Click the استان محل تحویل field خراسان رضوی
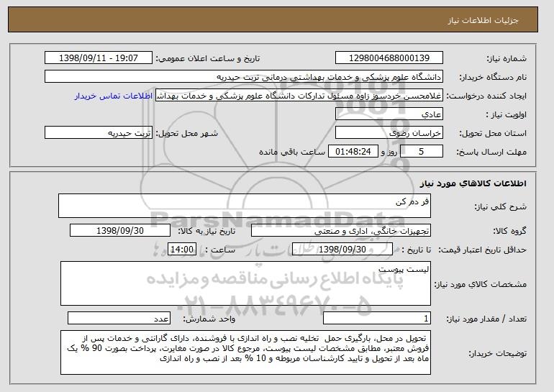The width and height of the screenshot is (554, 392). tap(389, 133)
